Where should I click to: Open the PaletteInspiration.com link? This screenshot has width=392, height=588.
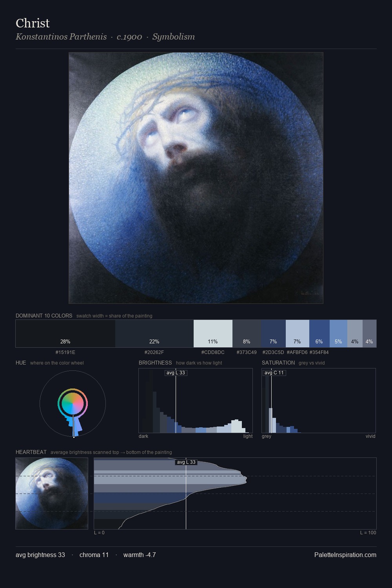[x=345, y=555]
